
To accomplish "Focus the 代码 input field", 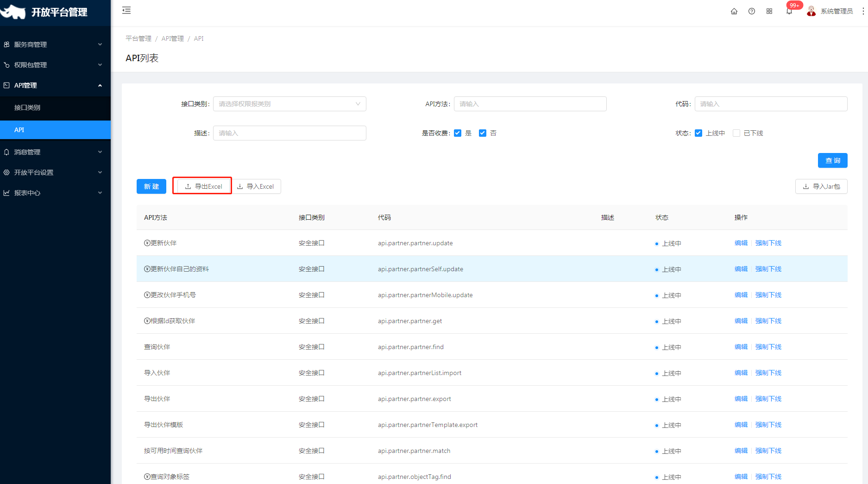I will tap(771, 104).
